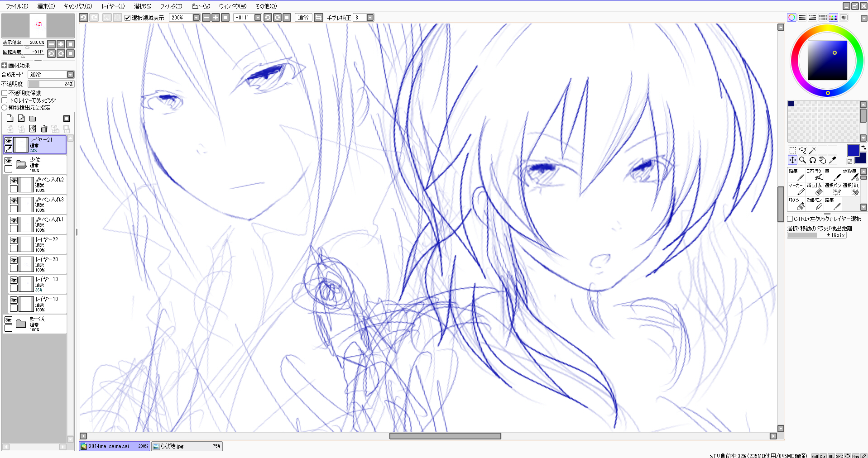
Task: Clear the layer with eraser icon
Action: (33, 129)
